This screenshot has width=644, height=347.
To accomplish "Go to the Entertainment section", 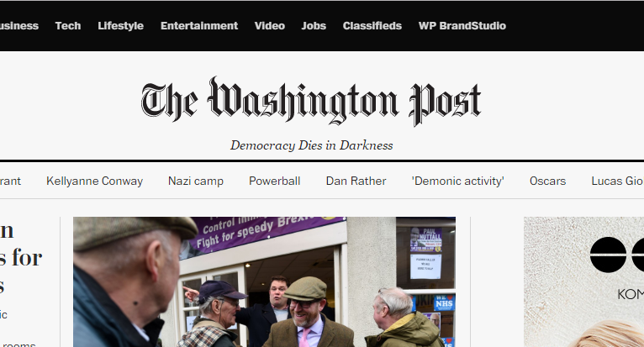I will (198, 26).
